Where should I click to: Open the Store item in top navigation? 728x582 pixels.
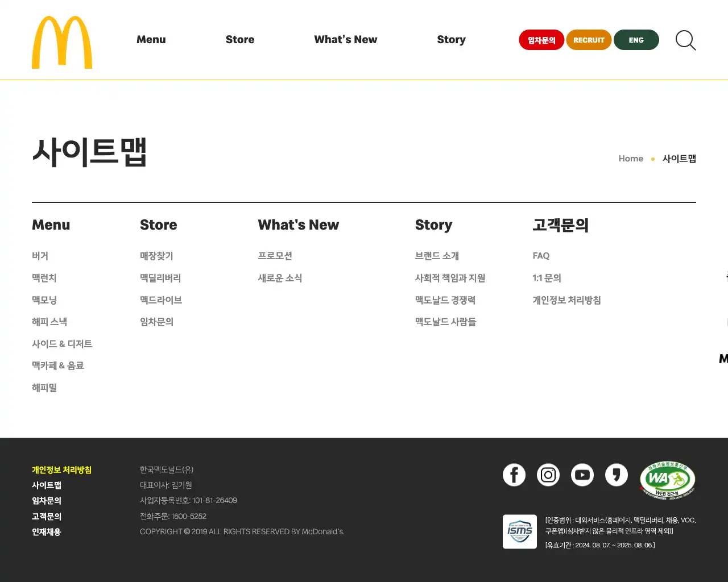tap(240, 40)
